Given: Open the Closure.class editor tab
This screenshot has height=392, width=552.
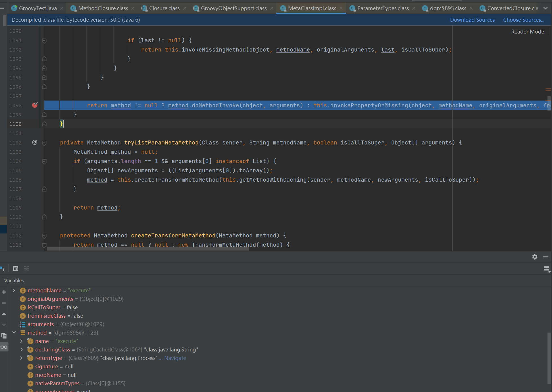Looking at the screenshot, I should 164,8.
